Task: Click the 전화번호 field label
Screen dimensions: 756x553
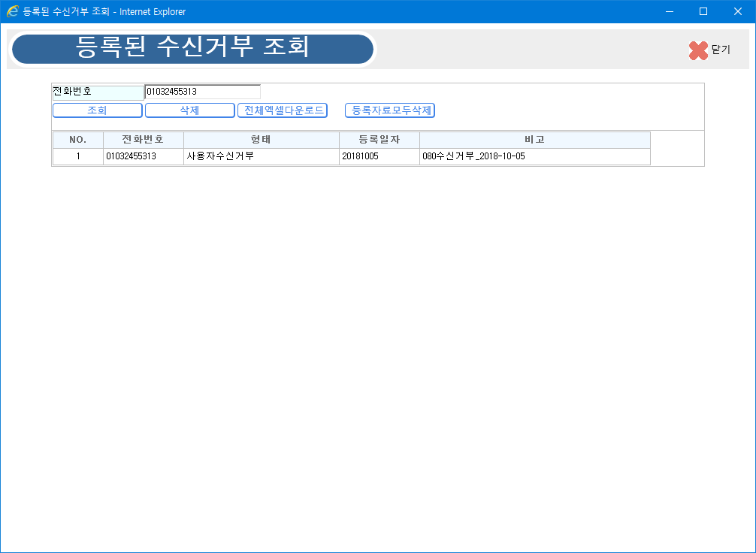Action: (98, 92)
